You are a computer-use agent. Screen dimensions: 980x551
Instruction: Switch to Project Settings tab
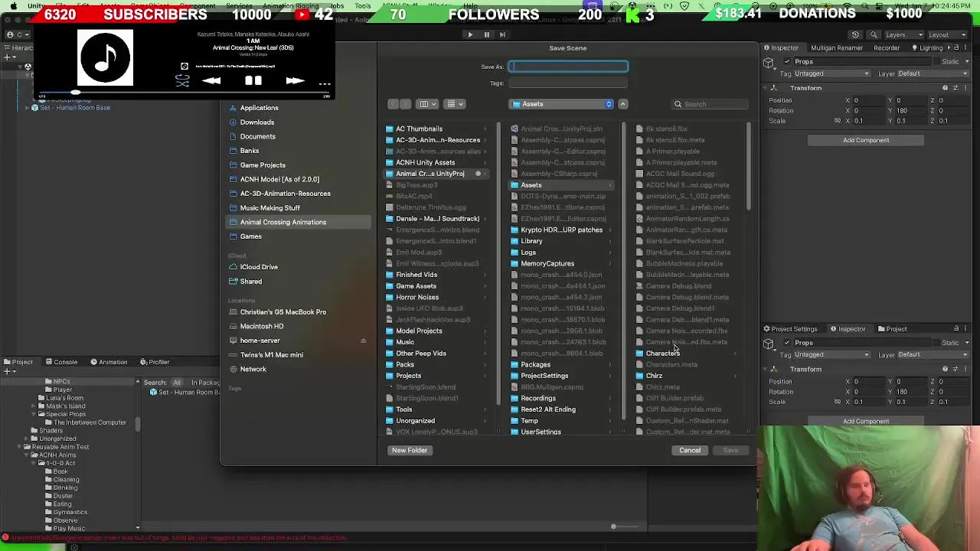pyautogui.click(x=789, y=329)
